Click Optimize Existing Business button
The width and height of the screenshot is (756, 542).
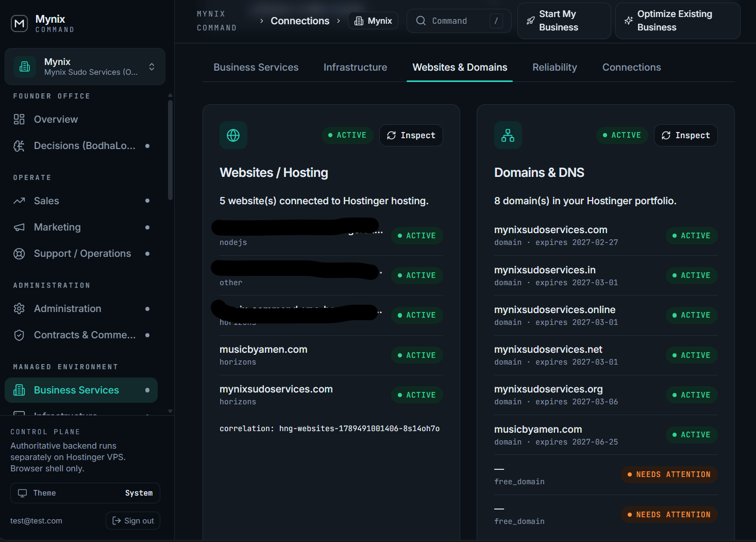tap(678, 21)
